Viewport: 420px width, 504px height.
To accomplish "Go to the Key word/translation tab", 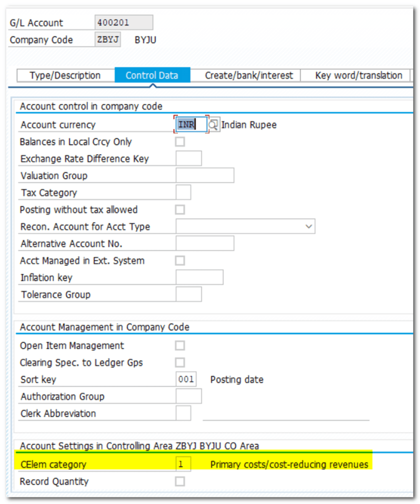I will pyautogui.click(x=358, y=76).
